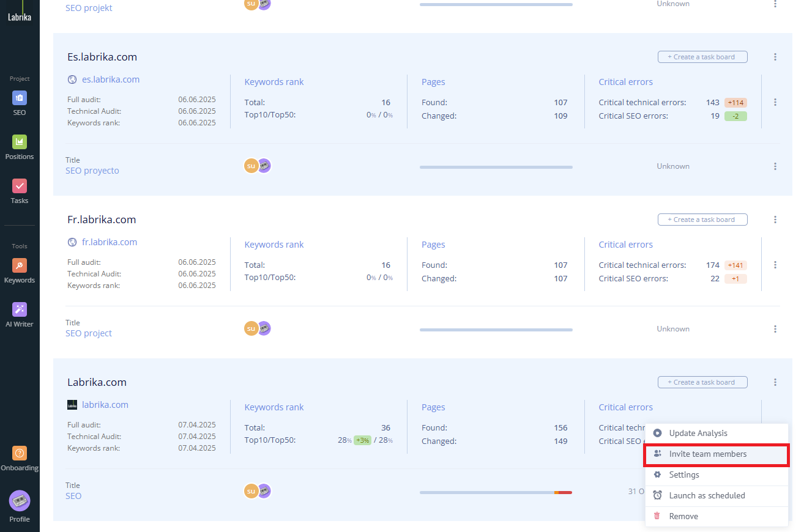Image resolution: width=804 pixels, height=532 pixels.
Task: Open Pages heading for Labrika.com
Action: coord(433,407)
